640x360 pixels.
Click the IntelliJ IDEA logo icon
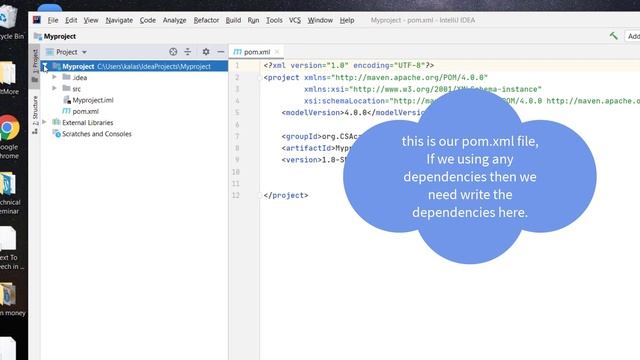(37, 20)
